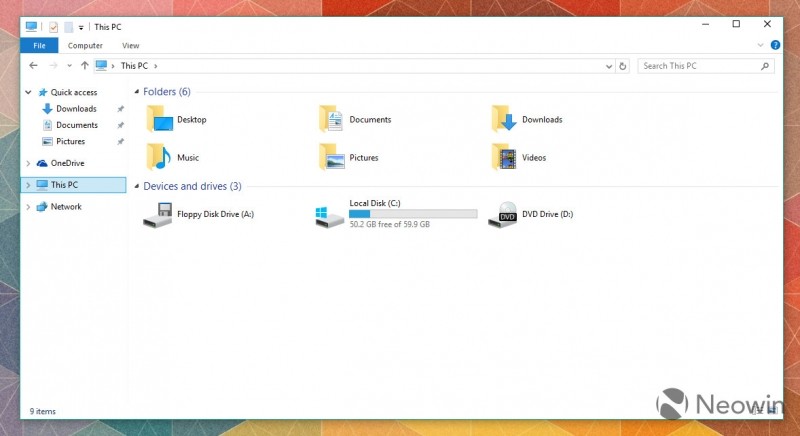Open the address bar history dropdown
The image size is (800, 436).
click(608, 66)
